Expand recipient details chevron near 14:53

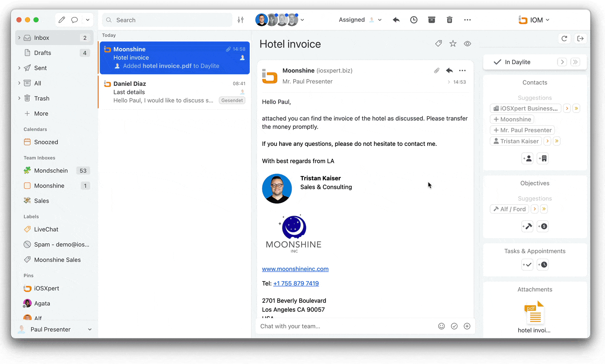pyautogui.click(x=449, y=82)
